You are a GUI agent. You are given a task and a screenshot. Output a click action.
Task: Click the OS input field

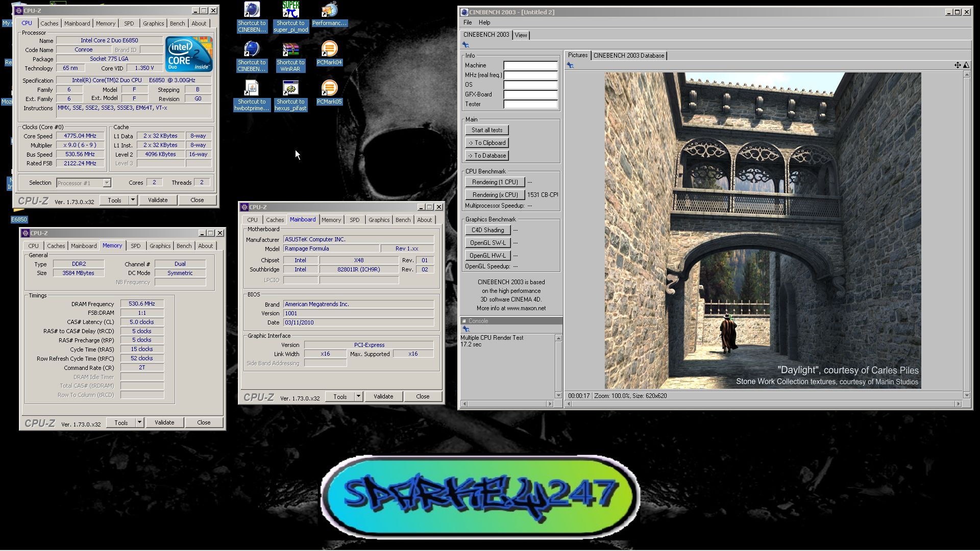(x=530, y=85)
